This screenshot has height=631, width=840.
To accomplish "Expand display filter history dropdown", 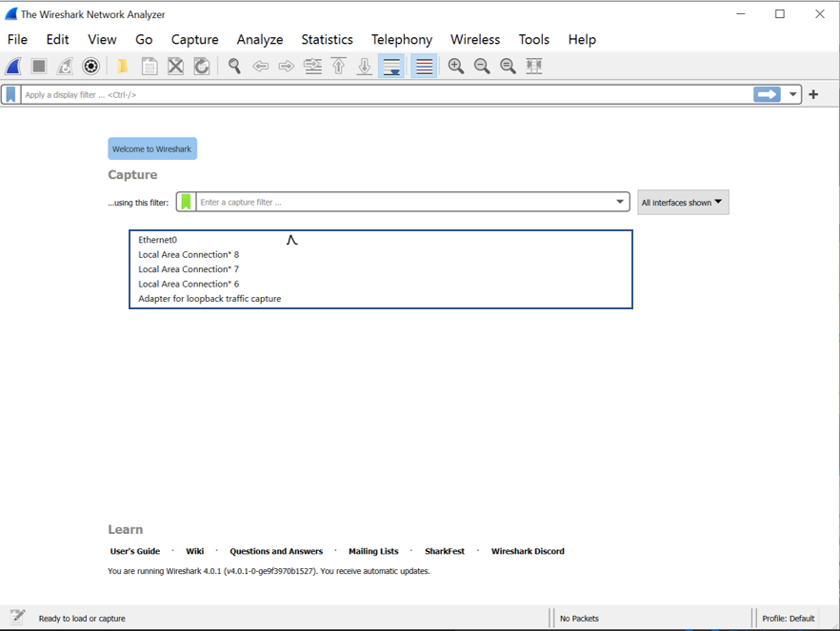I will pos(792,95).
